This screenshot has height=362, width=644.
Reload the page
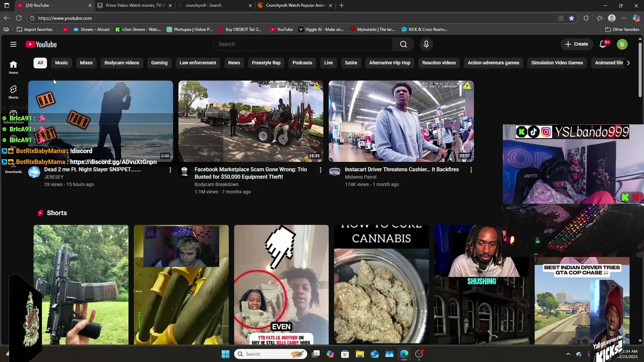pos(19,18)
